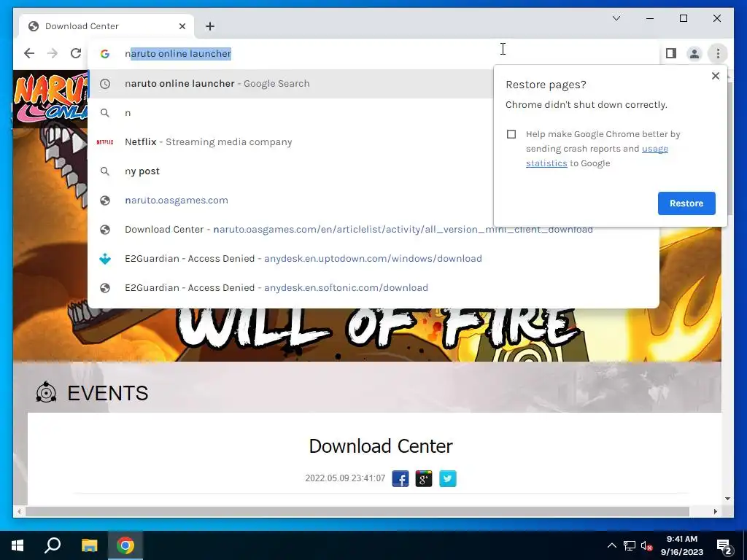Click the muted volume tray icon

point(646,545)
